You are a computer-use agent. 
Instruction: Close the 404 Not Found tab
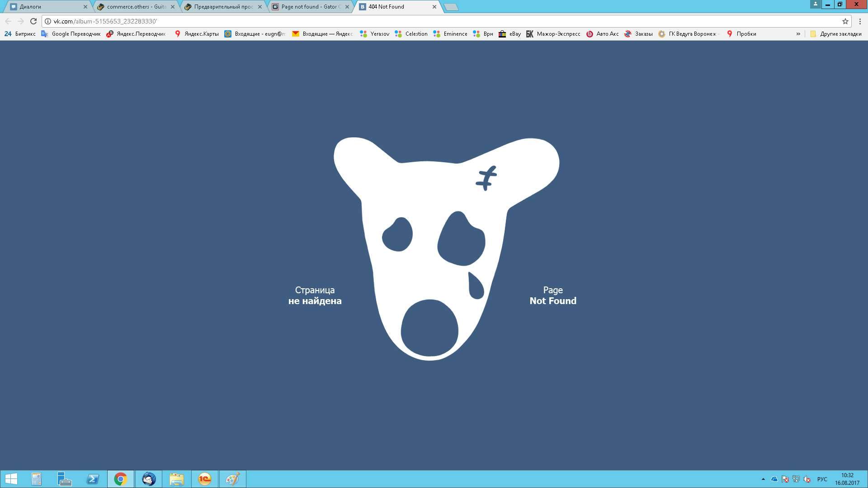tap(434, 7)
